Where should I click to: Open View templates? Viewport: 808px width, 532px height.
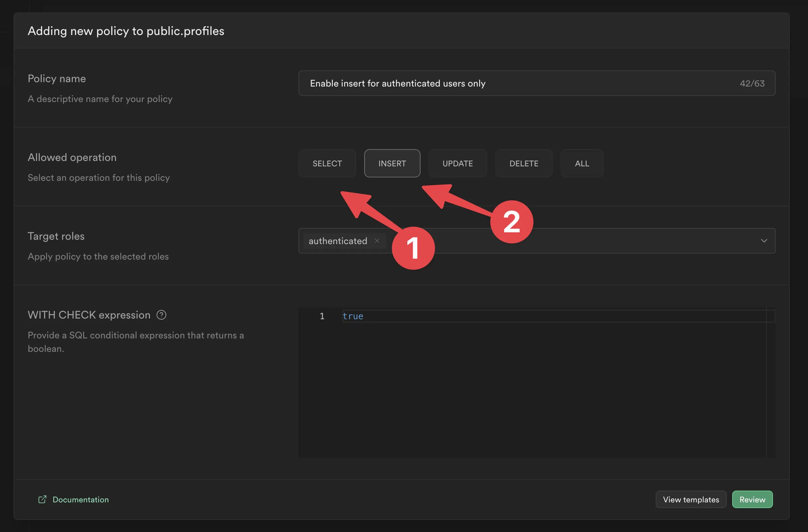[690, 499]
